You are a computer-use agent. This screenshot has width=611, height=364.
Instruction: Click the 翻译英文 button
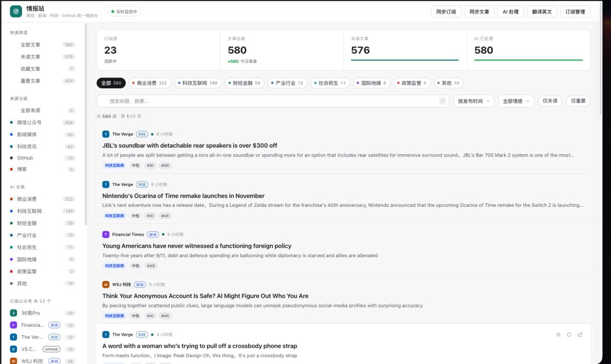pos(541,12)
